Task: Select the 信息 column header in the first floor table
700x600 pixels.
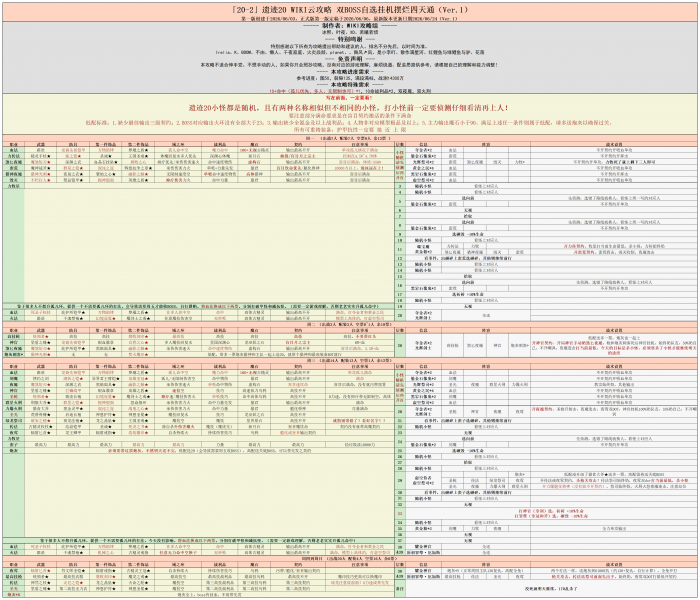Action: click(x=423, y=144)
